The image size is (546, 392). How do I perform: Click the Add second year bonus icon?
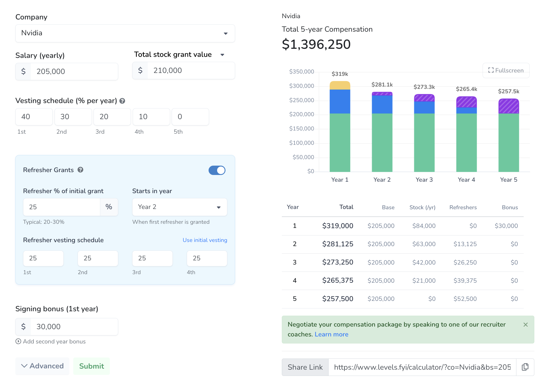[18, 341]
